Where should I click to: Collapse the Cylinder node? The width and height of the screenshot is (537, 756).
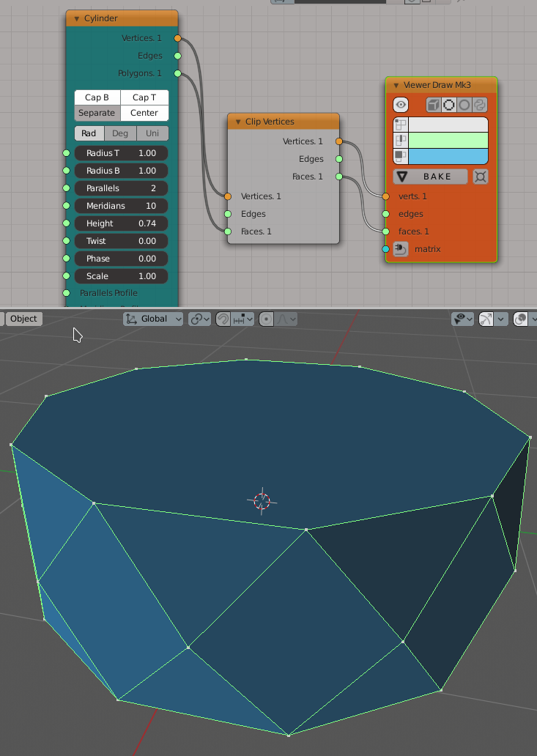click(76, 18)
